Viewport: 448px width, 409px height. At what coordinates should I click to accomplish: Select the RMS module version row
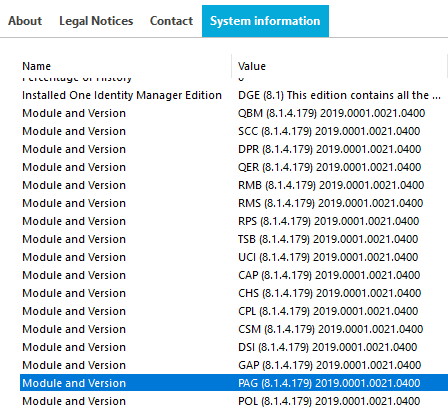point(234,203)
